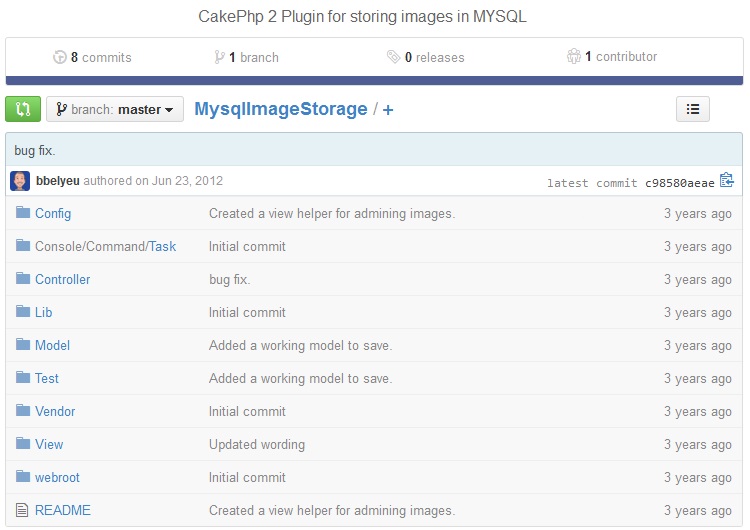The height and width of the screenshot is (530, 750).
Task: Open the MysqlImageStorage repository root link
Action: tap(281, 109)
